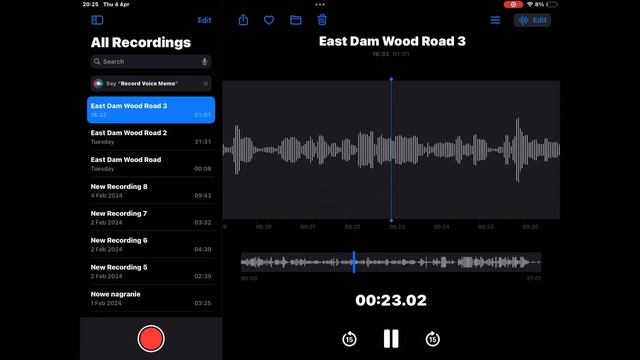
Task: Open waveform Edit button at top right
Action: coord(532,20)
